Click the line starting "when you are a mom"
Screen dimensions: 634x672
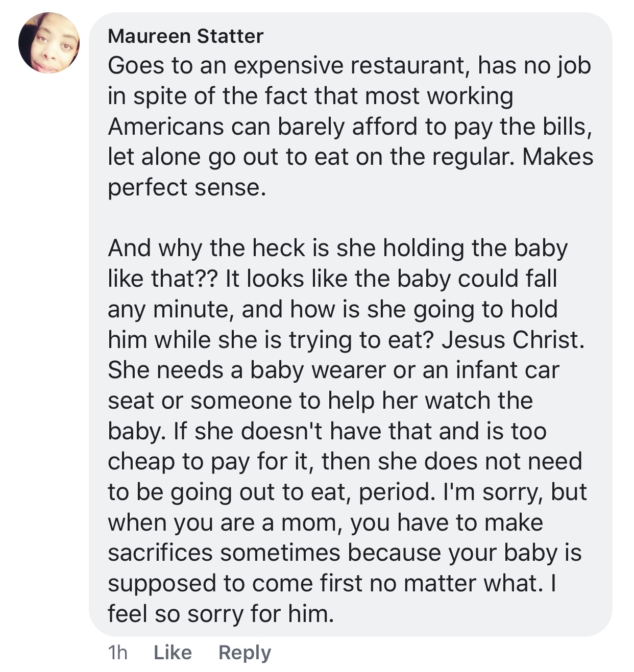(325, 522)
